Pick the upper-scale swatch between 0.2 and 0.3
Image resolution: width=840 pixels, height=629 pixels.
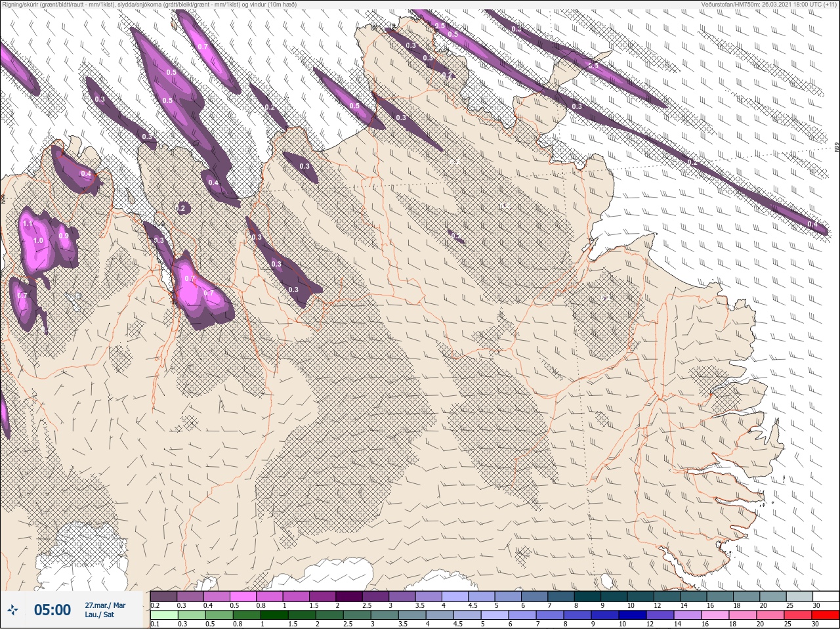[163, 596]
